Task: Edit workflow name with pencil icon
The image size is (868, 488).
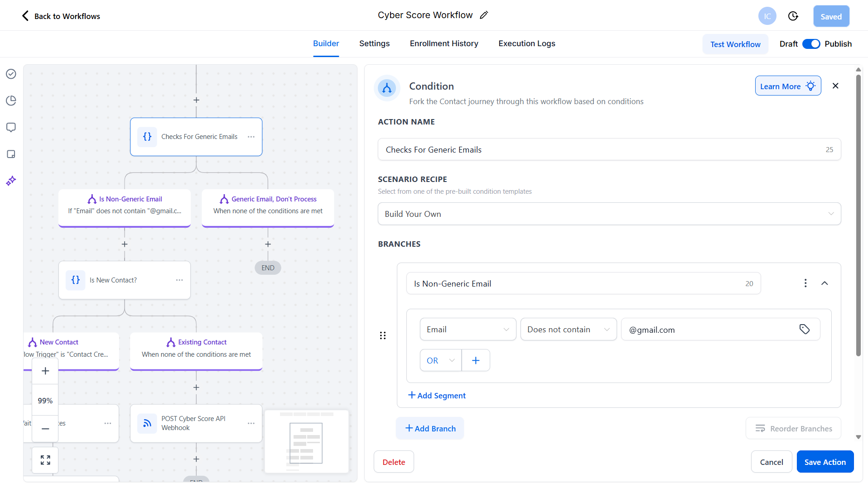Action: tap(484, 15)
